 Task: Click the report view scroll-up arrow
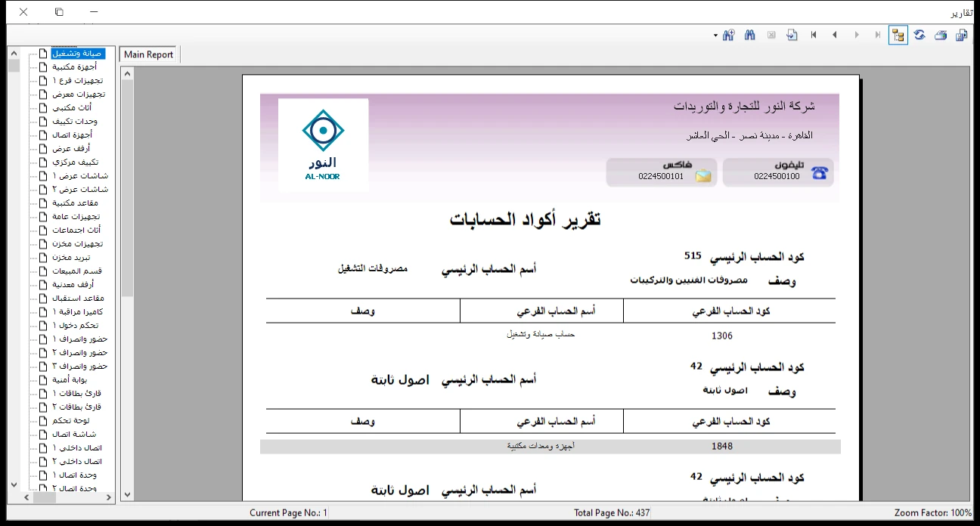pos(127,73)
